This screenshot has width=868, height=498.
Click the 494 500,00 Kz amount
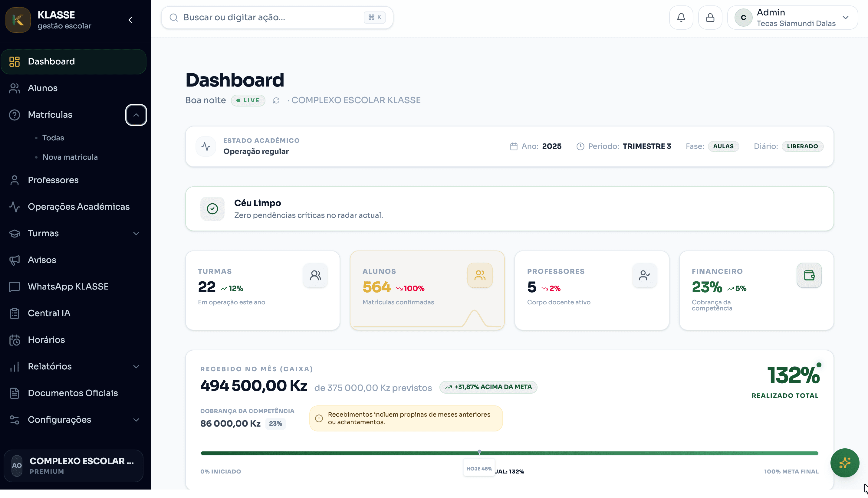point(254,386)
